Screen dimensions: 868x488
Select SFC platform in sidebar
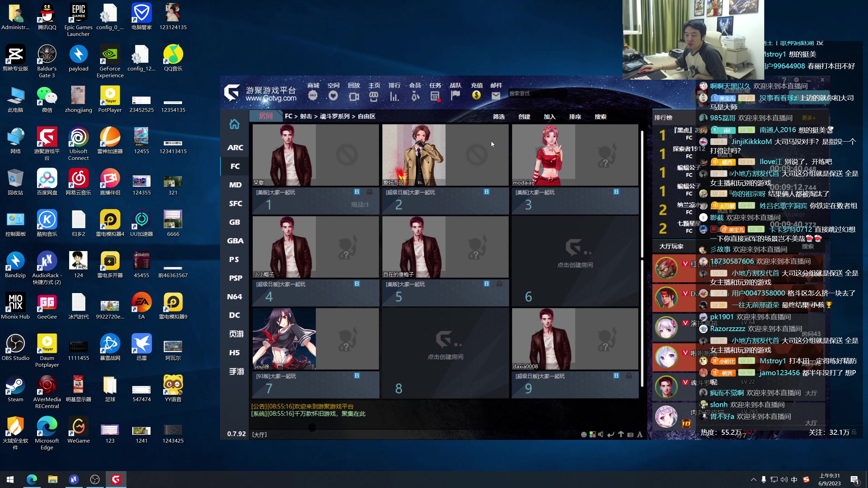[235, 203]
